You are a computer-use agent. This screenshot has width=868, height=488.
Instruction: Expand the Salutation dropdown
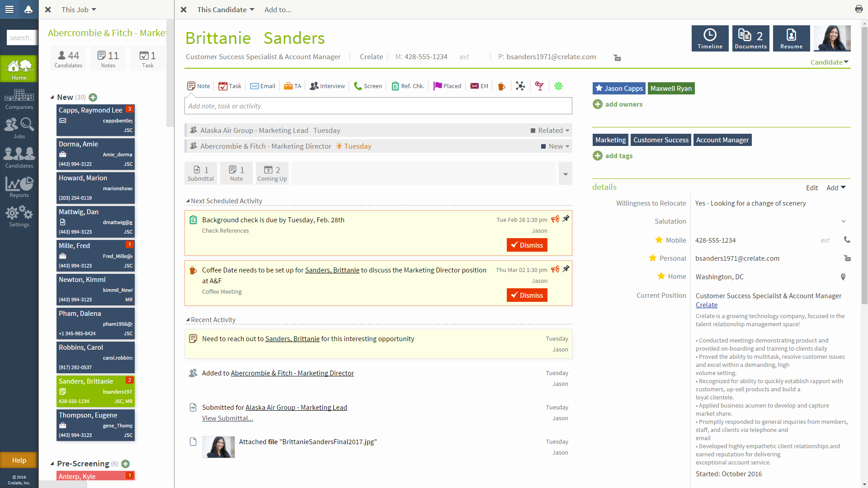tap(843, 221)
